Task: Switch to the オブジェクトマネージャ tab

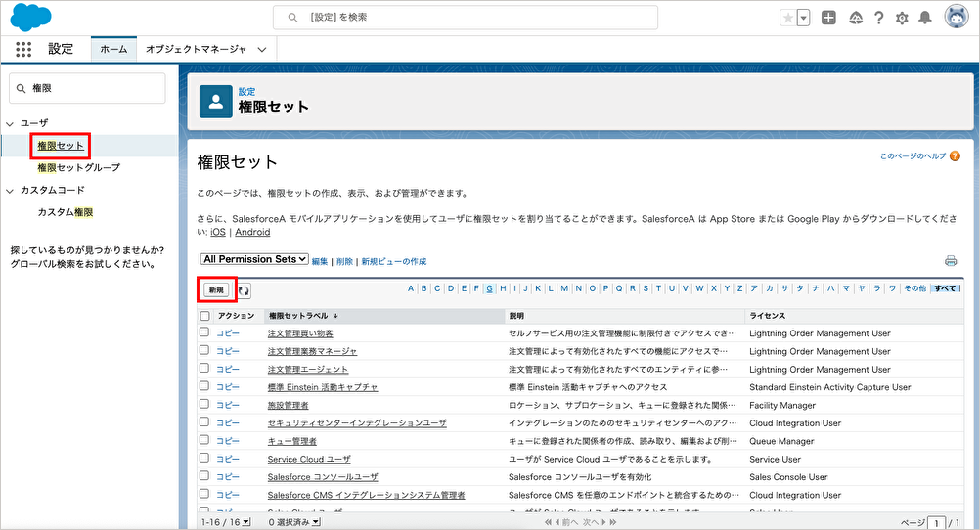Action: 196,49
